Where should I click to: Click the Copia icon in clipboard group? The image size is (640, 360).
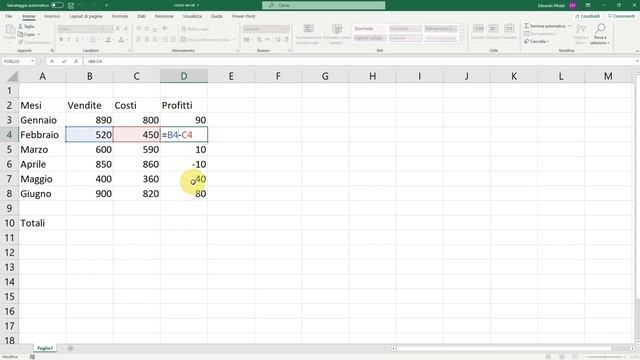pos(20,34)
